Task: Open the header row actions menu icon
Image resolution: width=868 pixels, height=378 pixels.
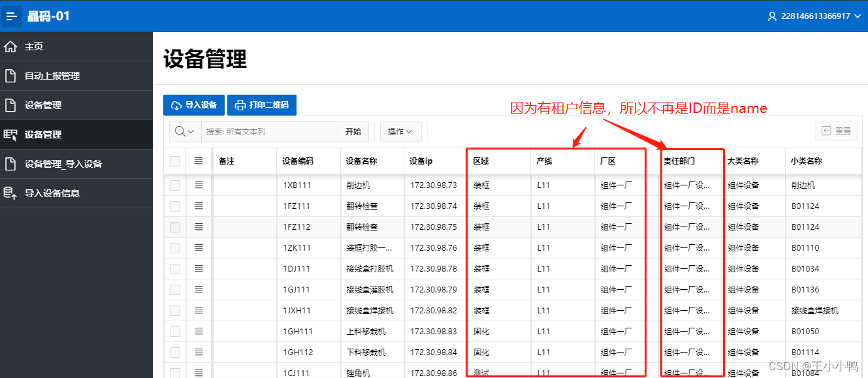Action: [199, 161]
